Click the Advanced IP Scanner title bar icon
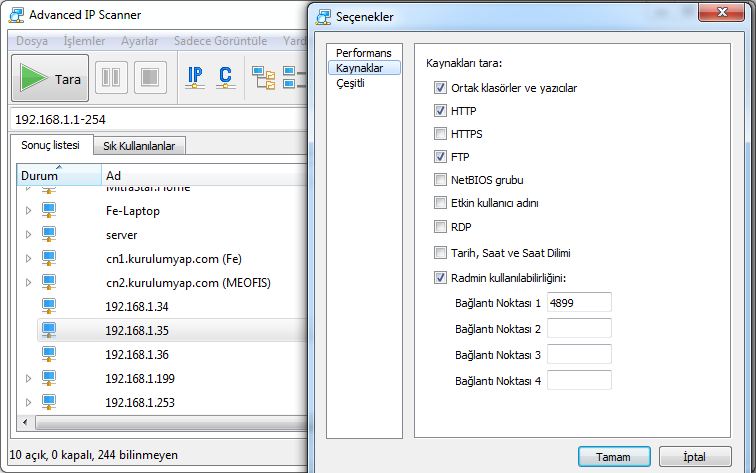This screenshot has width=756, height=473. (16, 15)
